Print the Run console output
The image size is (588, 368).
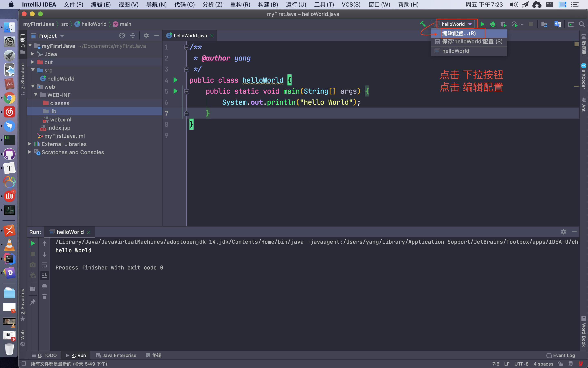coord(45,286)
